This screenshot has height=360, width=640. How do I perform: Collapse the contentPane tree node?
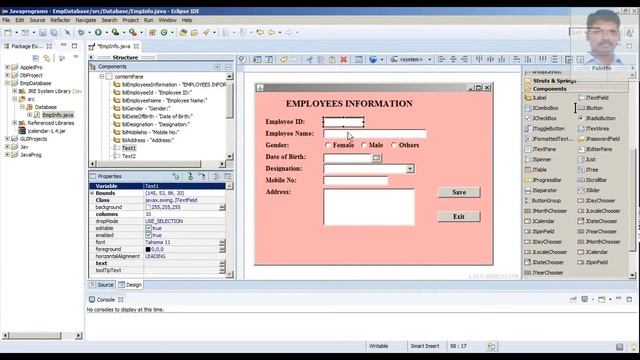(x=102, y=76)
